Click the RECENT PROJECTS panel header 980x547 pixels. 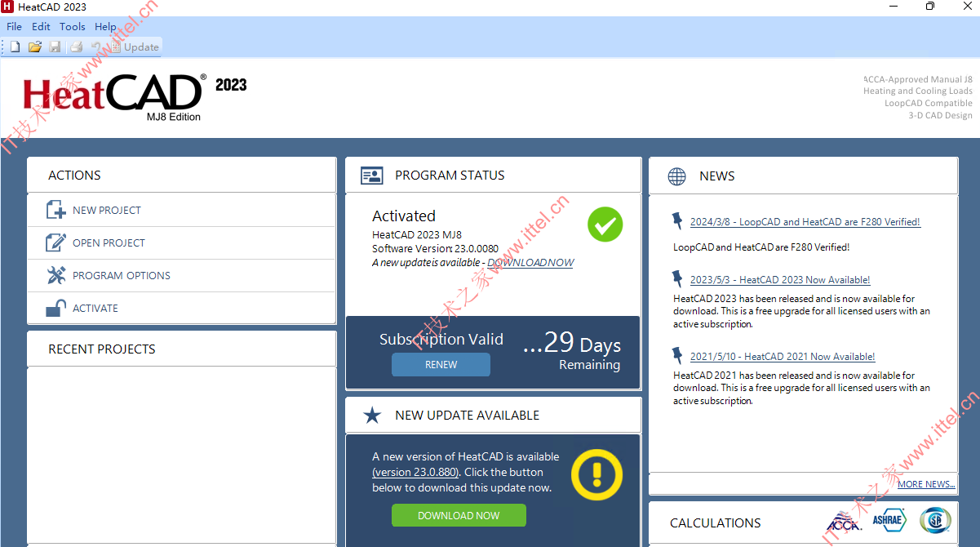click(181, 349)
